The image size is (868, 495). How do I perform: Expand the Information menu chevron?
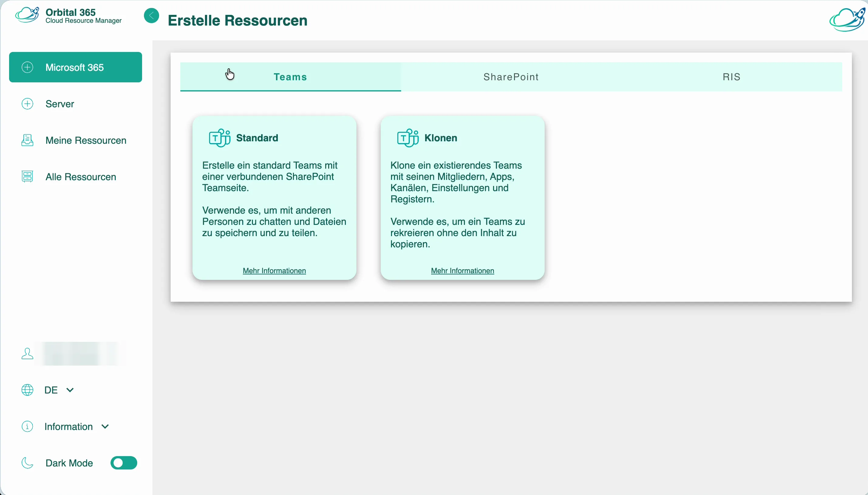pyautogui.click(x=105, y=426)
